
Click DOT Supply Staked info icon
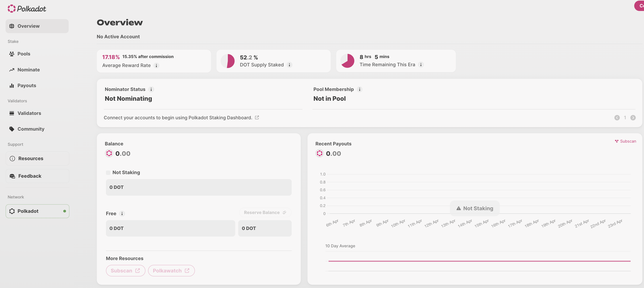click(289, 65)
